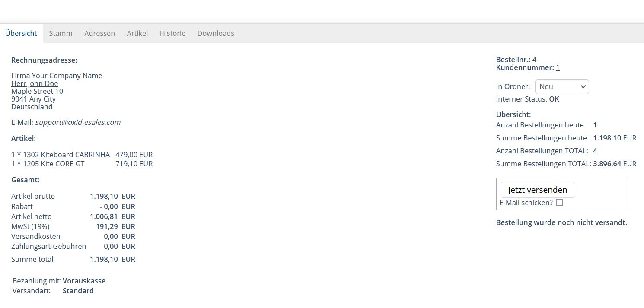The height and width of the screenshot is (308, 644).
Task: Enable the E-Mail schicken checkbox
Action: pos(559,203)
